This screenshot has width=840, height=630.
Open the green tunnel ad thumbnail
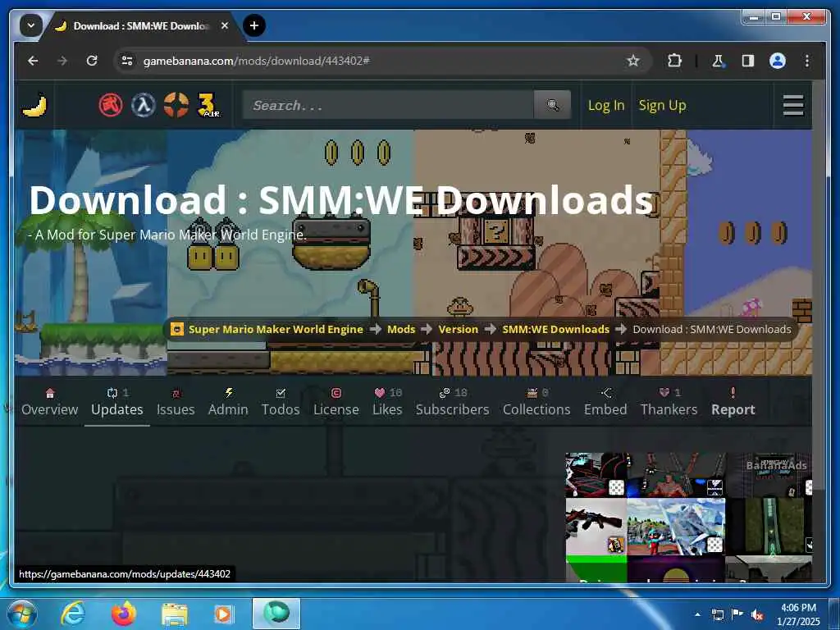[769, 527]
